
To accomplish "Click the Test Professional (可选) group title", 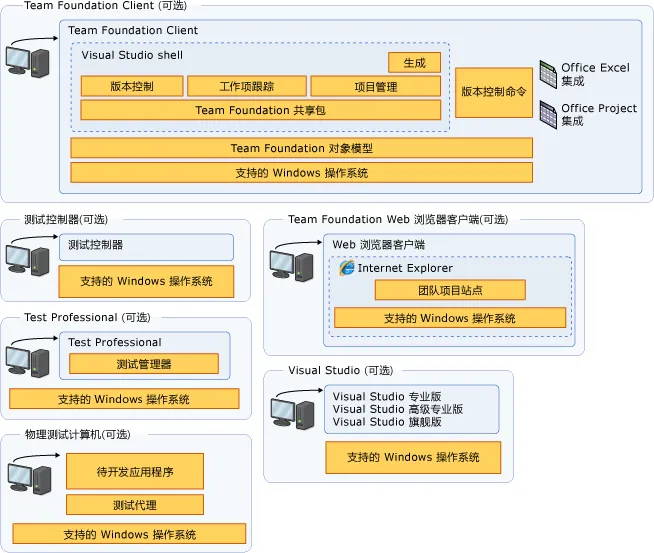I will (87, 317).
